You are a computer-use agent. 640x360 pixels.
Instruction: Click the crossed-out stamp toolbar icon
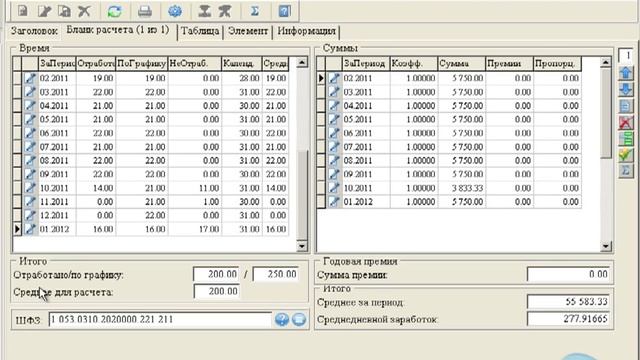(225, 11)
